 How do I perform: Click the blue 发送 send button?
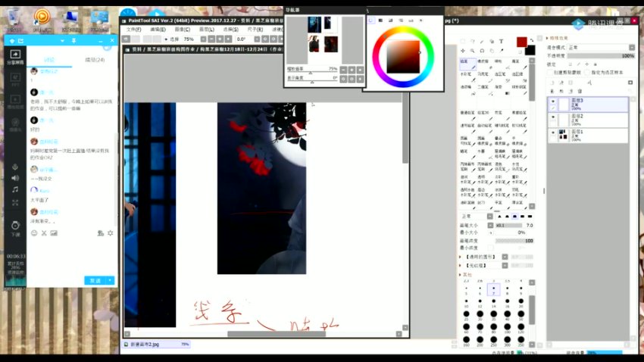(95, 280)
